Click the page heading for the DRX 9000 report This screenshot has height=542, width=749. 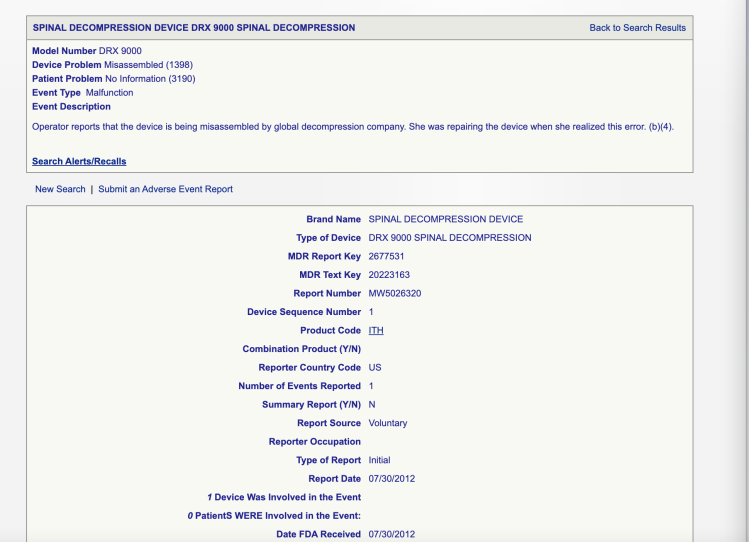click(194, 28)
